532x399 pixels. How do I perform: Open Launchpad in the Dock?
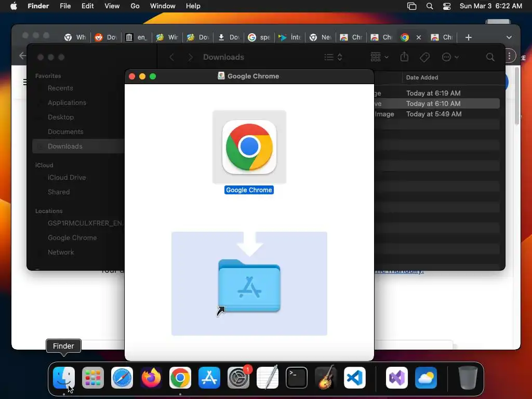[93, 378]
